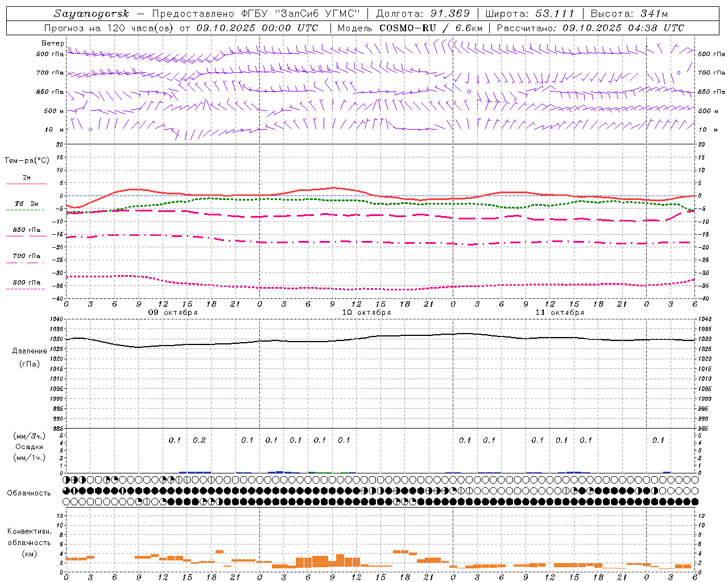Click the 'Осадки' precipitation label
The width and height of the screenshot is (728, 582).
point(30,447)
